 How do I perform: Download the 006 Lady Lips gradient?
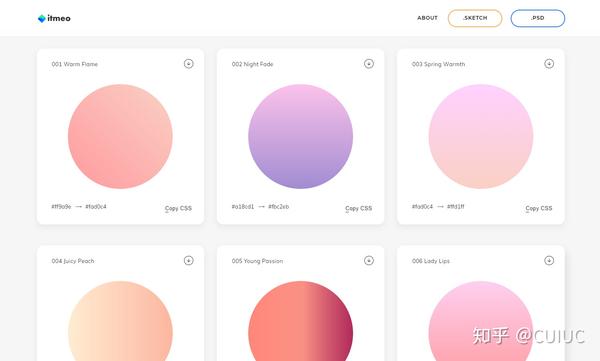[549, 260]
